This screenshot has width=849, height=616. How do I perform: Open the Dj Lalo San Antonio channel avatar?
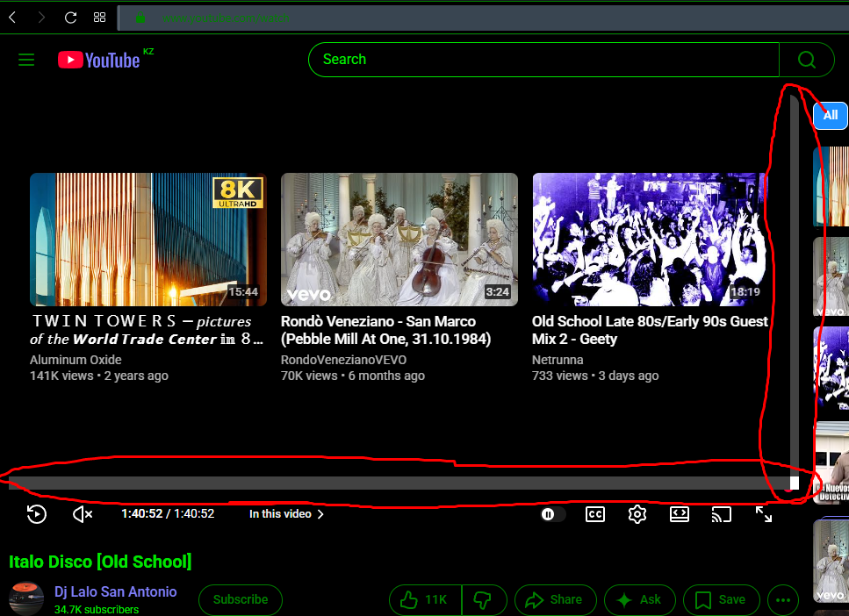click(26, 599)
